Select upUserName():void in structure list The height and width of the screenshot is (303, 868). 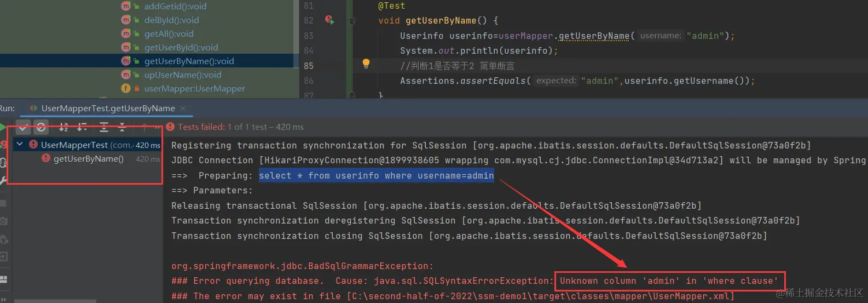[183, 75]
